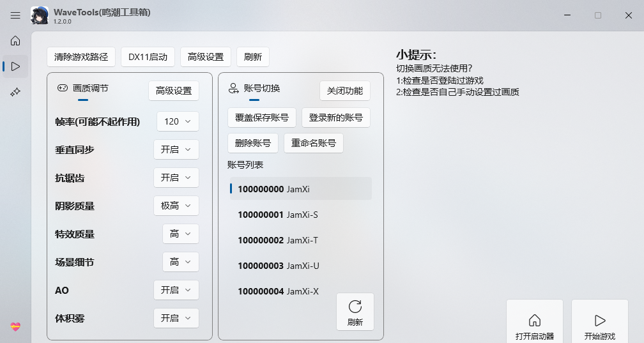This screenshot has width=644, height=343.
Task: Click the 帧率(可能不起作用) label
Action: click(x=97, y=122)
